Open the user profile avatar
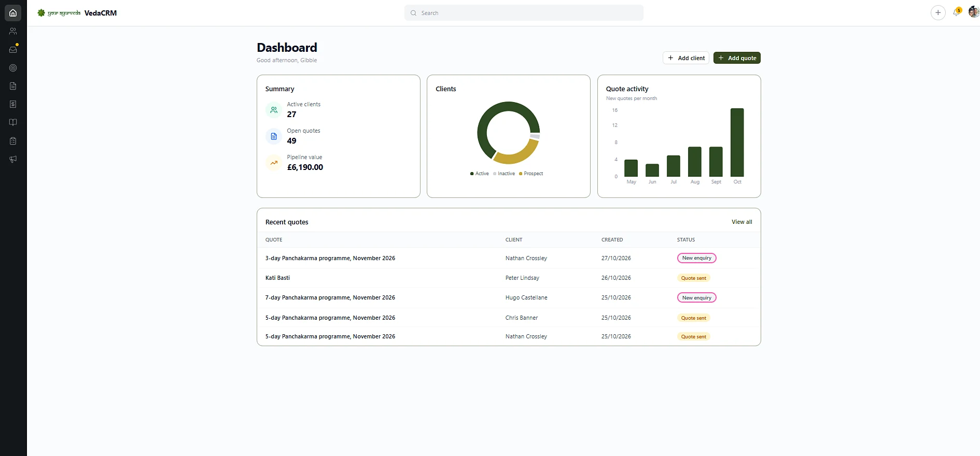The image size is (980, 456). coord(974,12)
